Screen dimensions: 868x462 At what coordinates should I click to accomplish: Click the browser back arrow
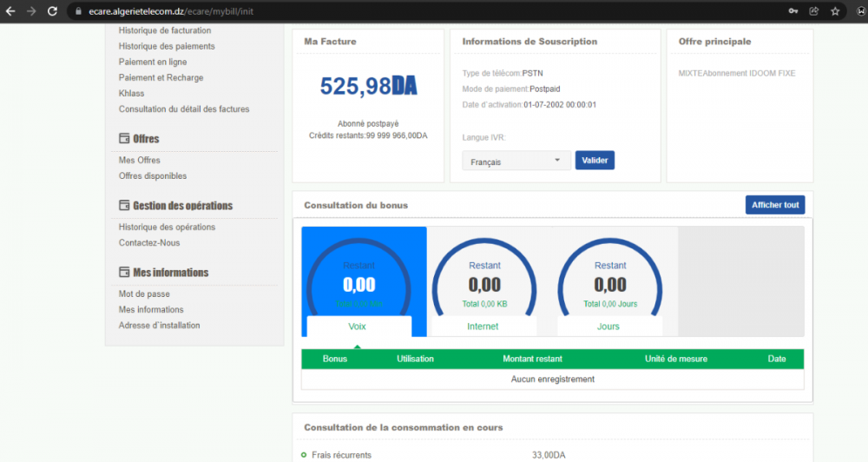(10, 11)
